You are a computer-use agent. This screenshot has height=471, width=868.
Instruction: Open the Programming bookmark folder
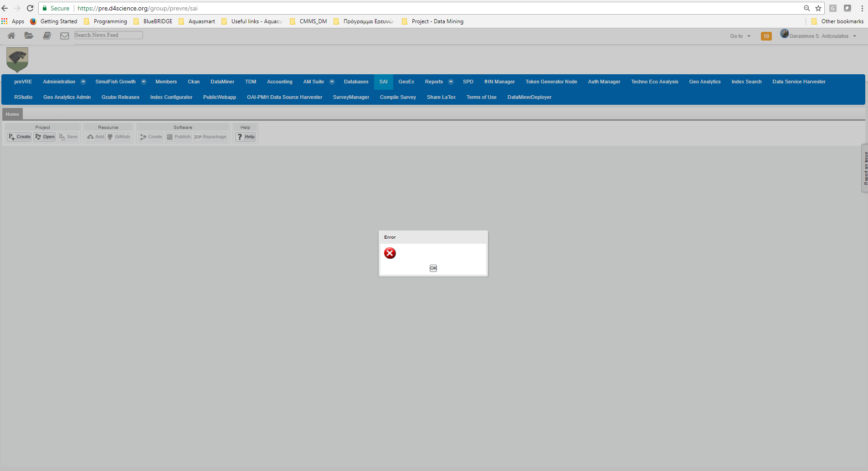(110, 21)
